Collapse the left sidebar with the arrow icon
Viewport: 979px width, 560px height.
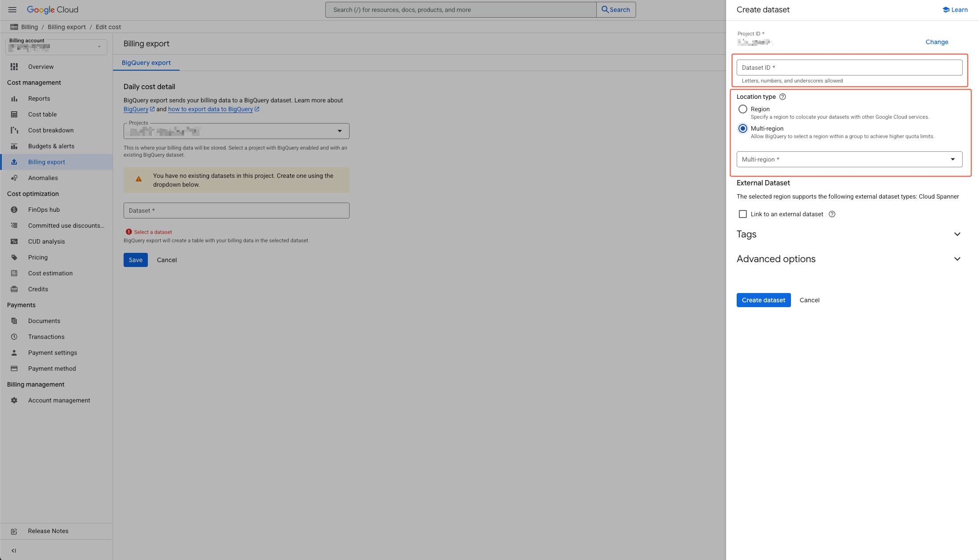(14, 551)
